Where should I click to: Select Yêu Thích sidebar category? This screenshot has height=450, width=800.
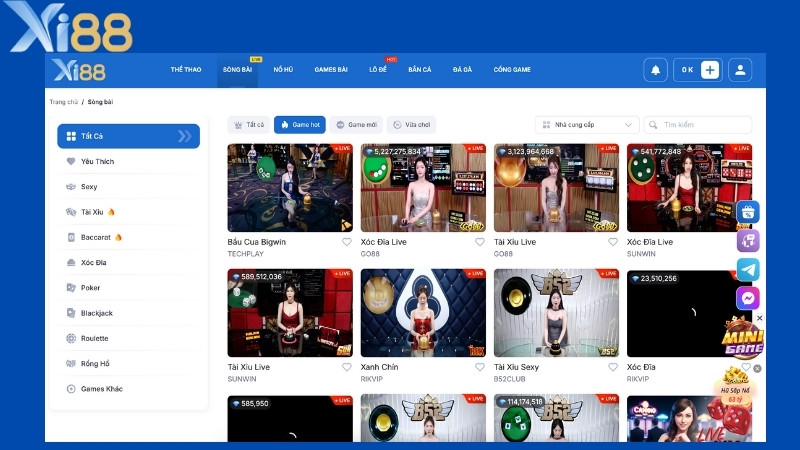(x=129, y=161)
